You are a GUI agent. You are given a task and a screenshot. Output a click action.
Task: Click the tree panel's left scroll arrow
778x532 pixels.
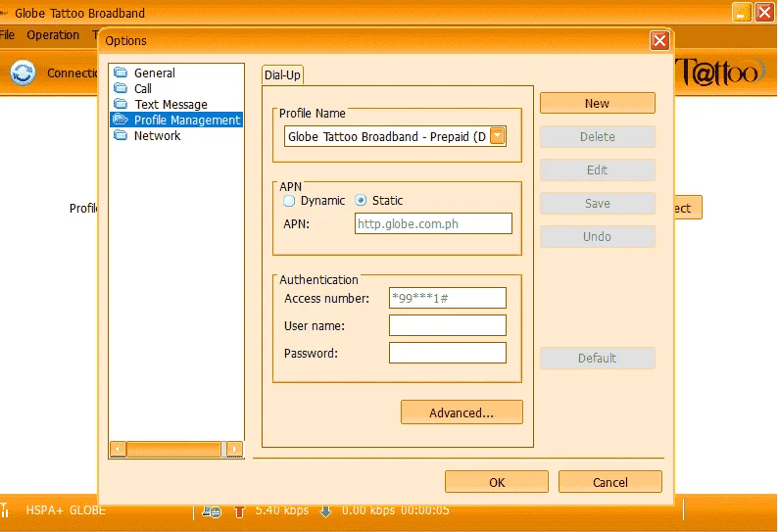118,449
